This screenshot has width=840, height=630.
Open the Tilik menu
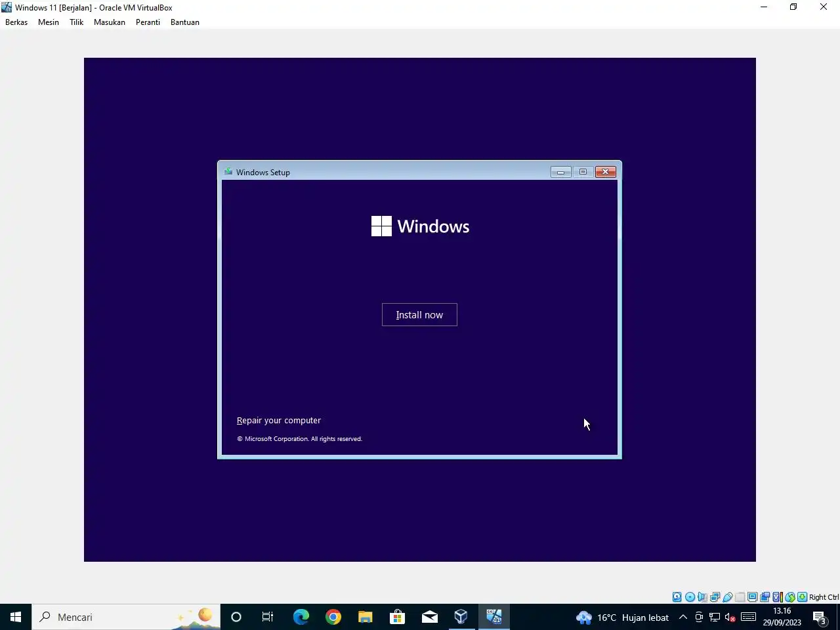pyautogui.click(x=77, y=22)
